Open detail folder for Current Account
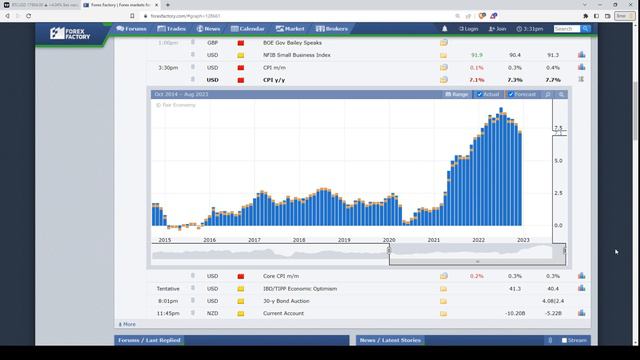The image size is (640, 360). 443,313
